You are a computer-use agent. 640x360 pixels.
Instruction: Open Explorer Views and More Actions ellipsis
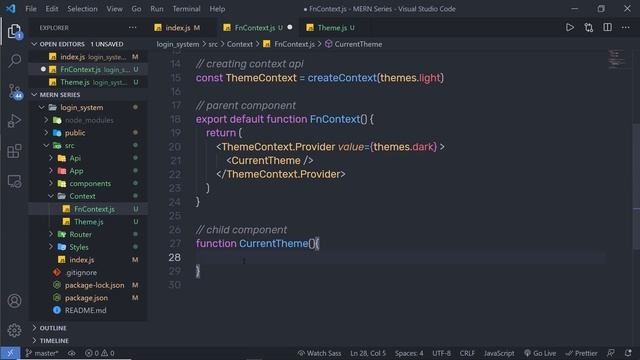(133, 27)
